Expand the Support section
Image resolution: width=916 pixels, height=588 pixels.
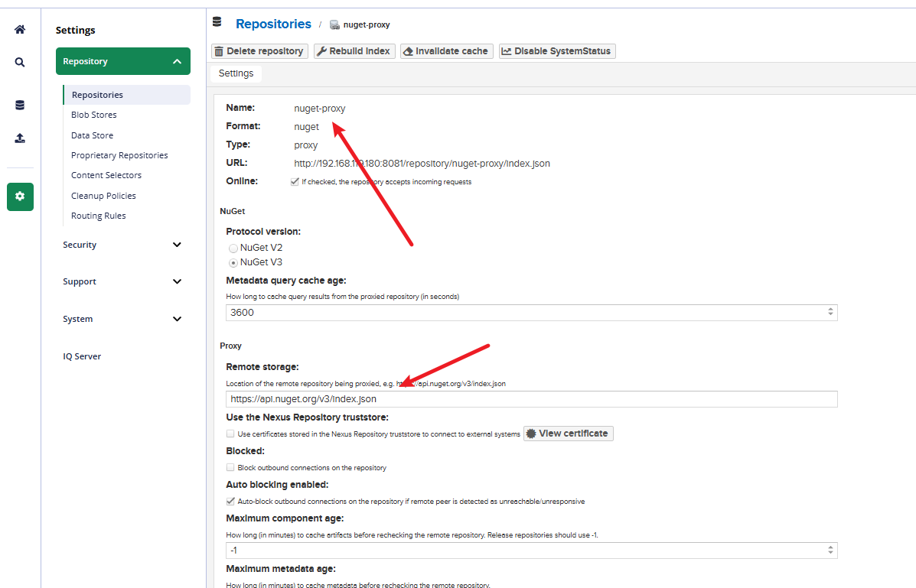(122, 281)
